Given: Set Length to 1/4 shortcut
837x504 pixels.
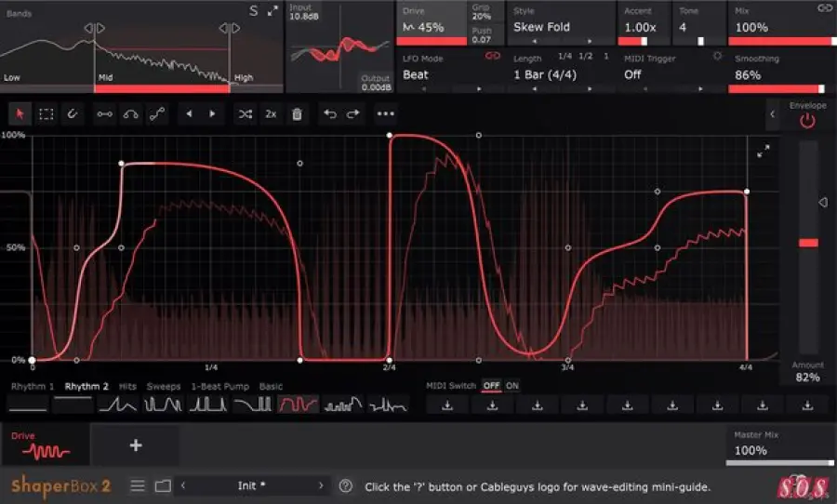Looking at the screenshot, I should (565, 56).
